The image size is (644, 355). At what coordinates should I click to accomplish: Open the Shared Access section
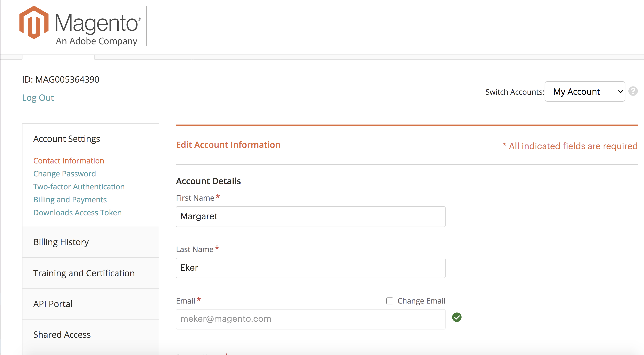coord(62,334)
